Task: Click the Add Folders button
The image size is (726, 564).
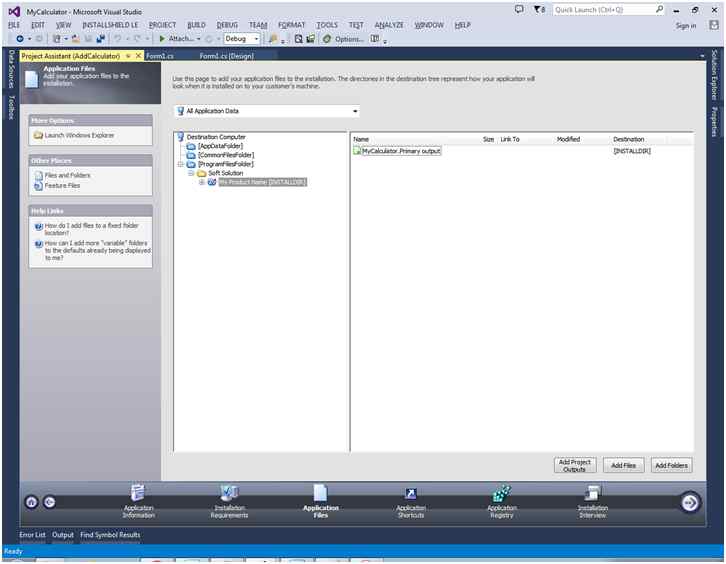Action: click(x=671, y=465)
